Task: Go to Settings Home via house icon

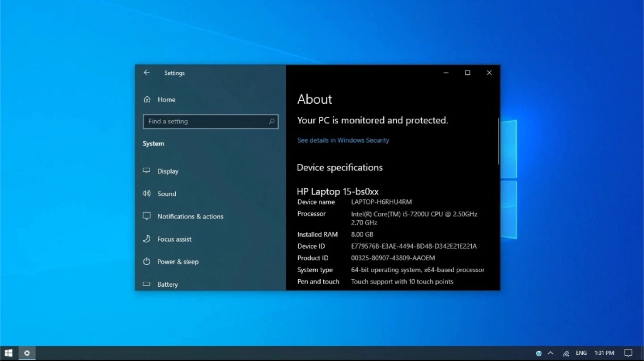Action: click(x=147, y=99)
